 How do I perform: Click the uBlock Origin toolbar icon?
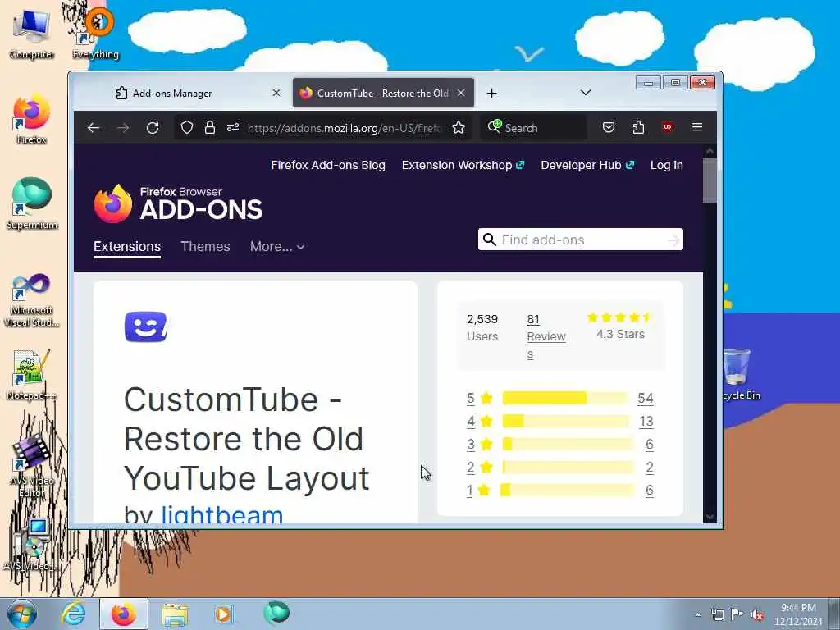[668, 127]
